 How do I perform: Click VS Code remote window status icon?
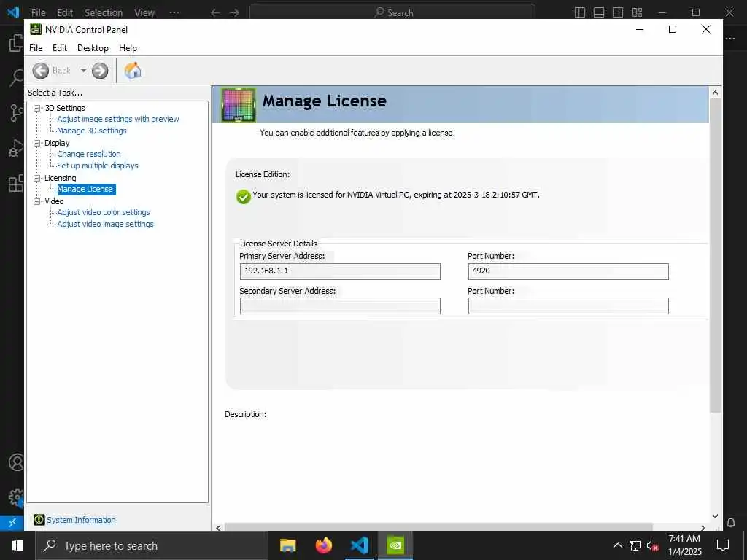pyautogui.click(x=12, y=522)
